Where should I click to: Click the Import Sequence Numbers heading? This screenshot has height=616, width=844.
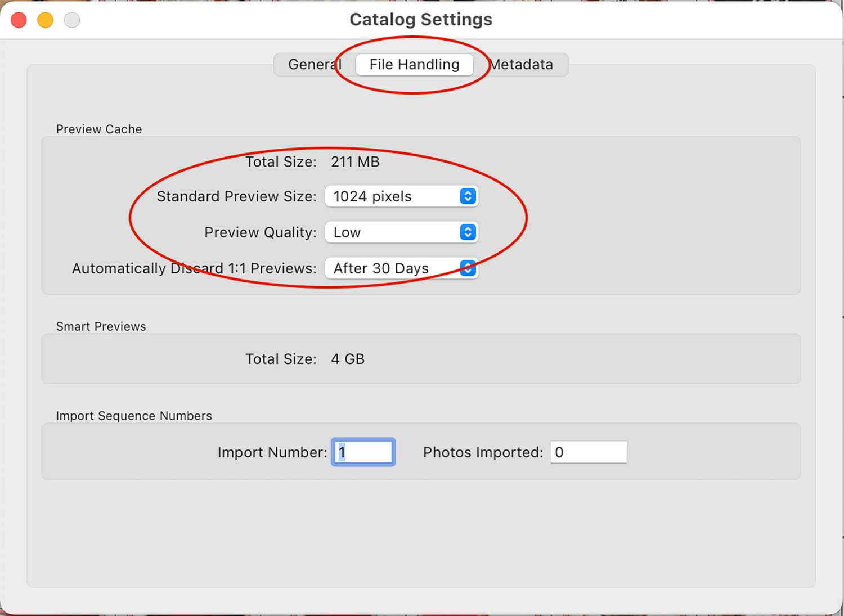[134, 416]
